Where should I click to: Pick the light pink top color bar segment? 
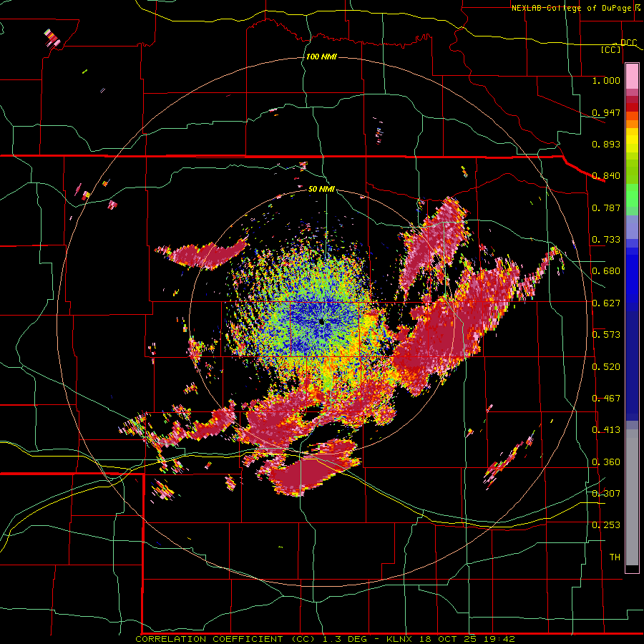point(632,77)
